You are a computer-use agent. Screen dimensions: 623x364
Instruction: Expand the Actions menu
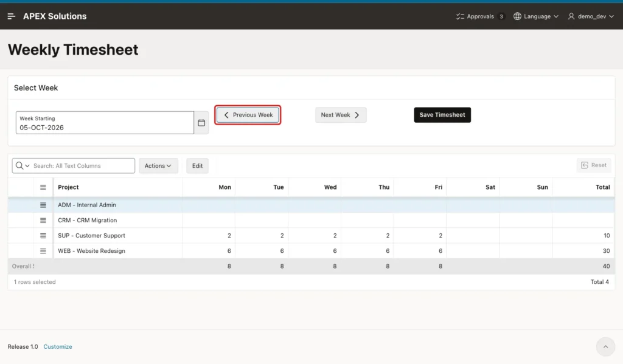point(158,165)
